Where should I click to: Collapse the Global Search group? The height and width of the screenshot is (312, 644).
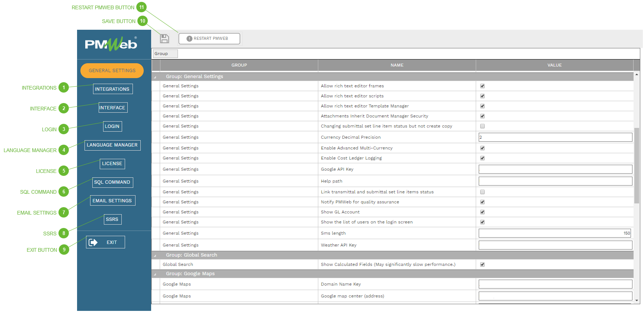coord(155,255)
